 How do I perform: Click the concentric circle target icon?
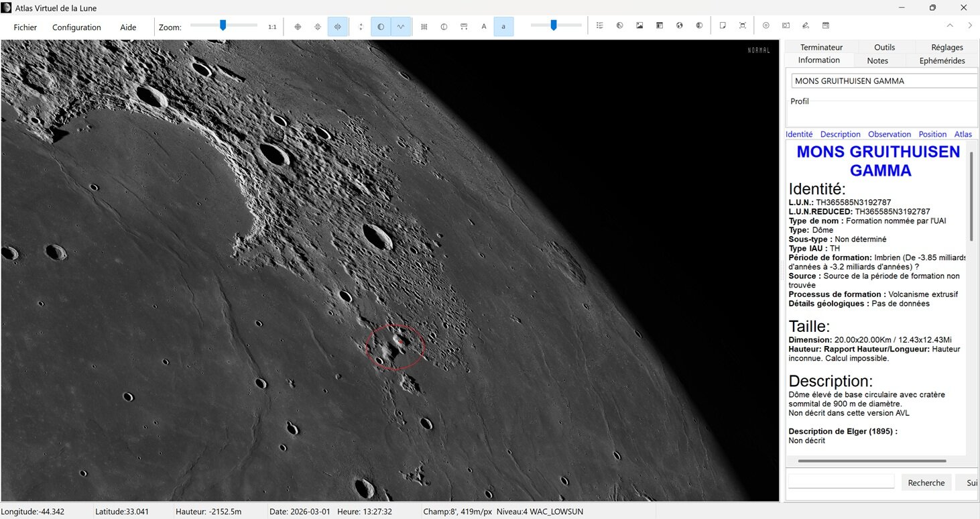765,25
